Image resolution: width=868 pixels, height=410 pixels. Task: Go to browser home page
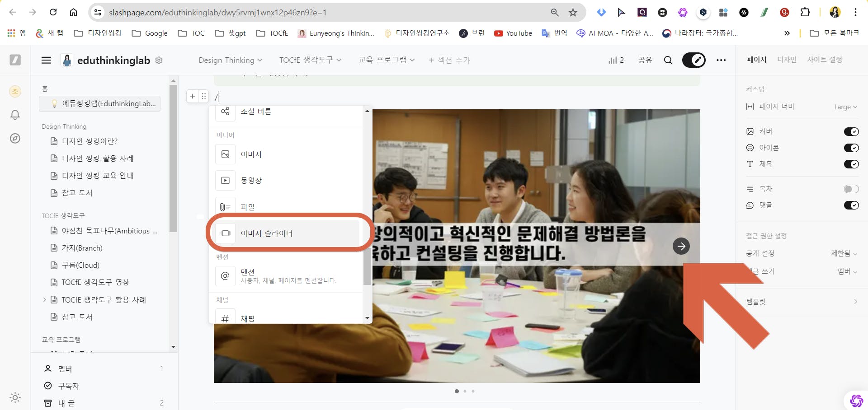click(x=73, y=12)
